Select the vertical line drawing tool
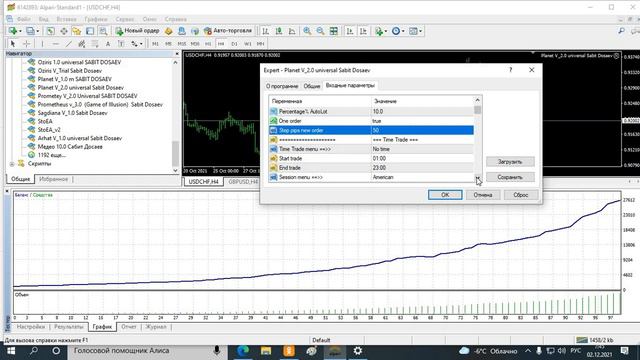The width and height of the screenshot is (640, 360). (42, 44)
